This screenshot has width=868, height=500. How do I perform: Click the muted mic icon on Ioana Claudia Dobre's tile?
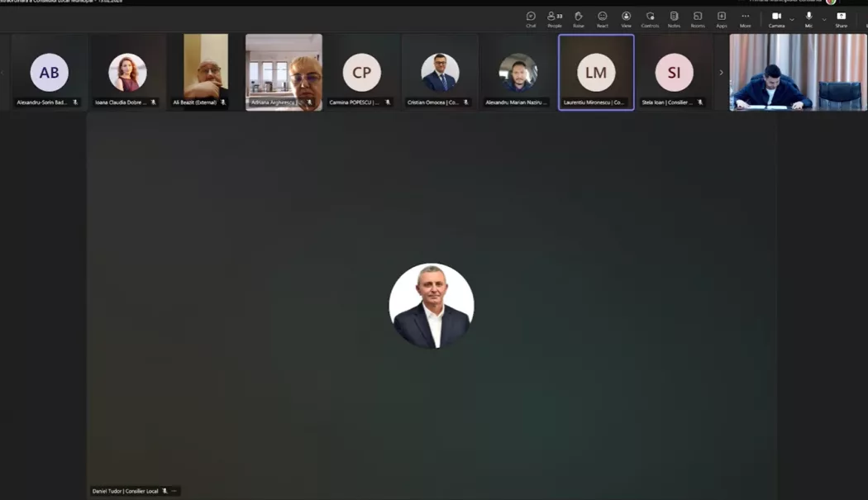[x=153, y=102]
